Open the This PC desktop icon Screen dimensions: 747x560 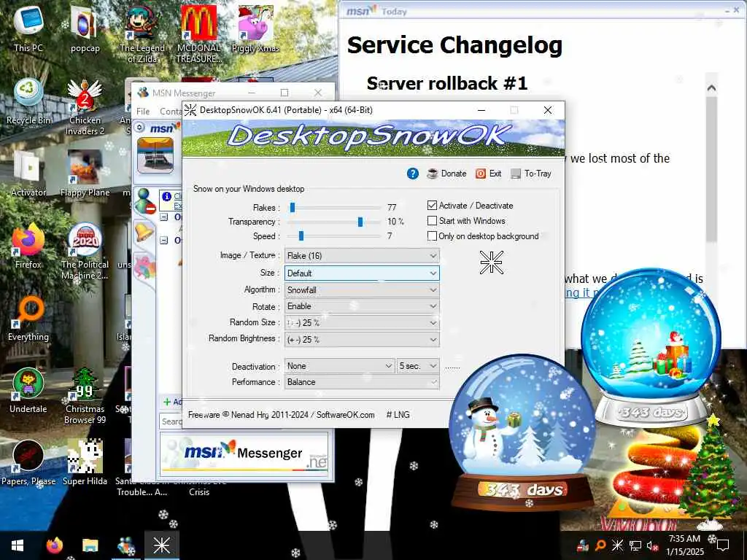click(28, 28)
